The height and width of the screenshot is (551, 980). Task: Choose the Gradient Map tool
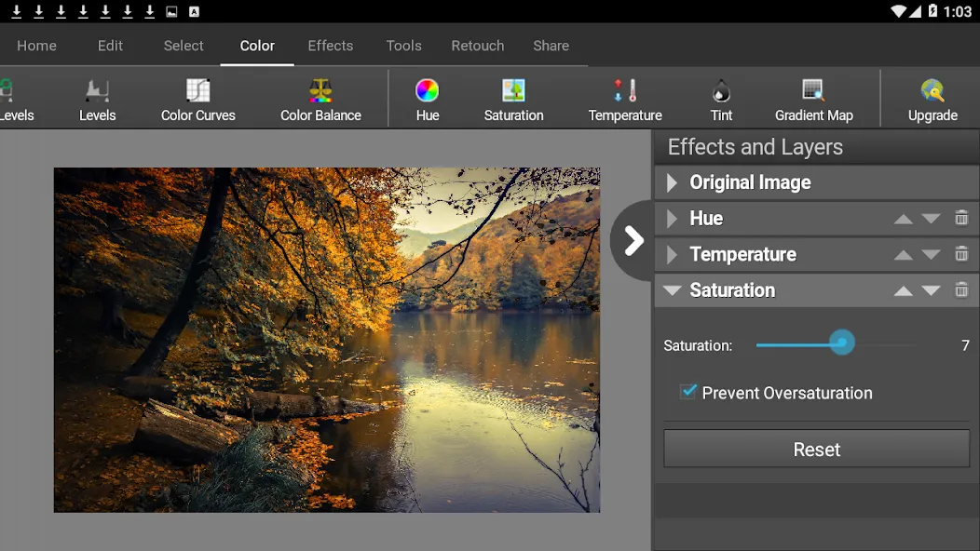pyautogui.click(x=814, y=100)
